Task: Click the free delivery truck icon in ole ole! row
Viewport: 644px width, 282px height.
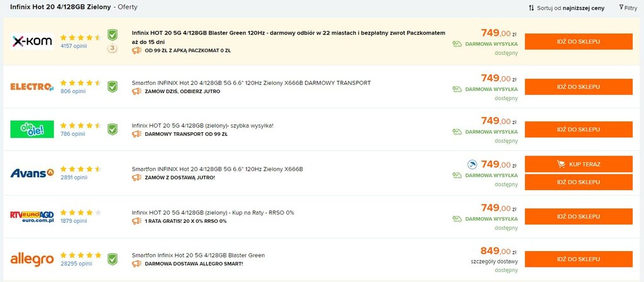Action: click(457, 132)
